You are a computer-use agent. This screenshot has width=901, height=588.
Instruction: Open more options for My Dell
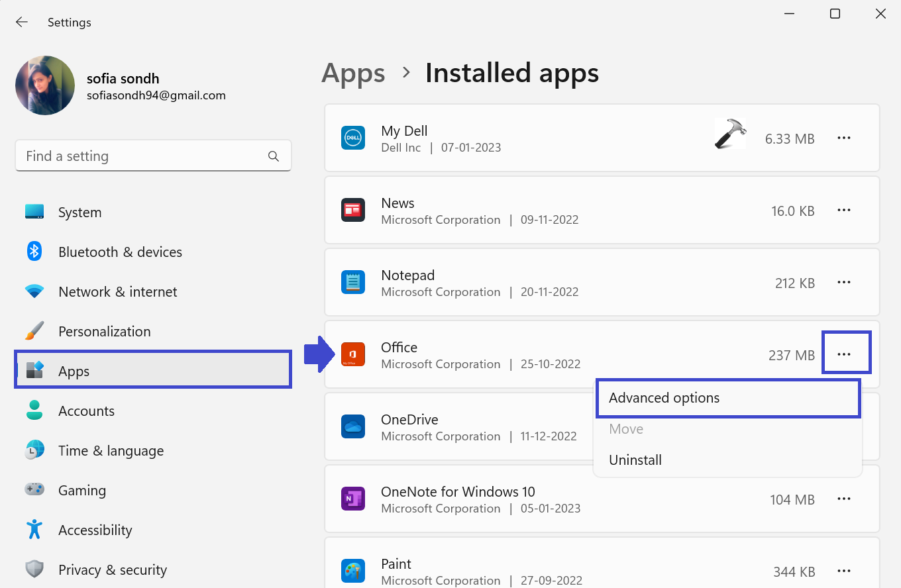tap(843, 138)
